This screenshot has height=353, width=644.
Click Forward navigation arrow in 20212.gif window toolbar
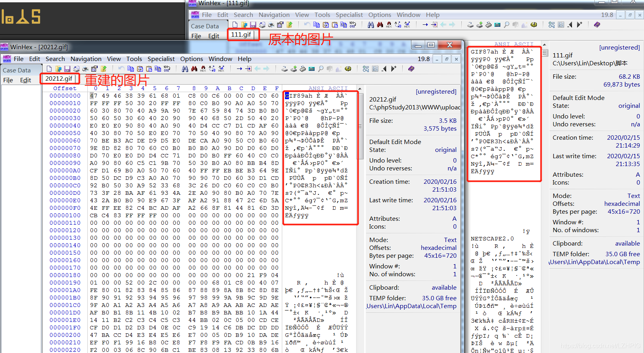coord(266,69)
